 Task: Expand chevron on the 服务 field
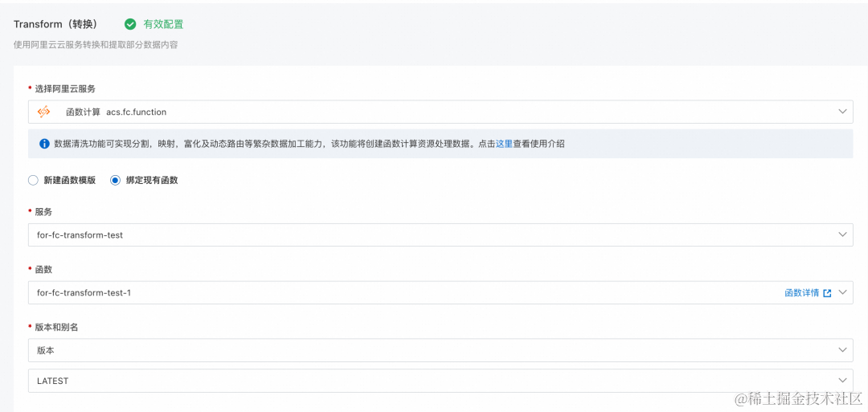pos(842,235)
